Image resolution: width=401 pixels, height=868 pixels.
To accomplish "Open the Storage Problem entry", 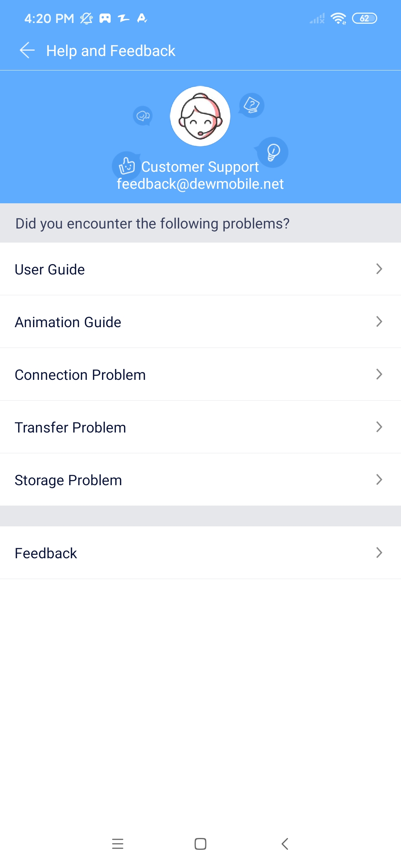I will tap(200, 480).
